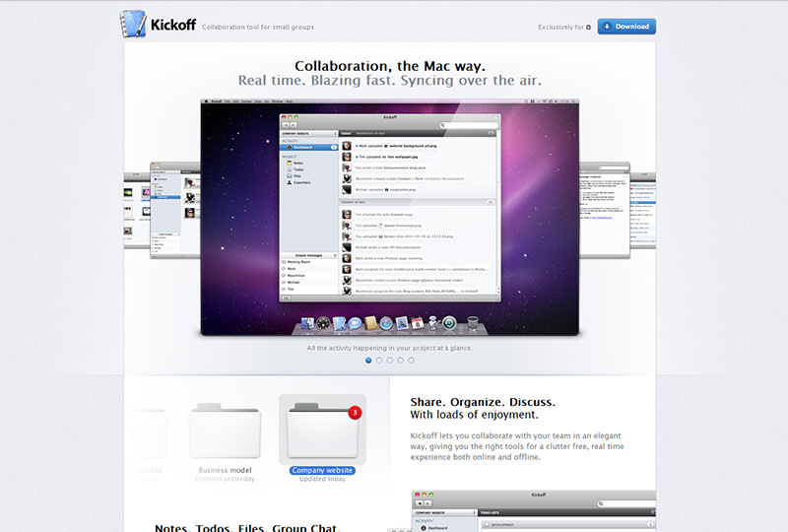Open the Safari compass icon in dock
This screenshot has width=788, height=532.
[x=386, y=323]
